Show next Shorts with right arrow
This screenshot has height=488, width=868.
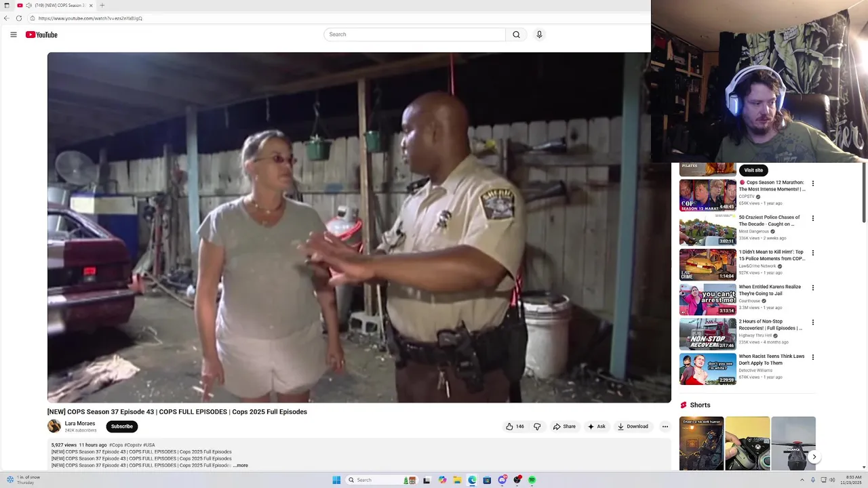(x=814, y=457)
